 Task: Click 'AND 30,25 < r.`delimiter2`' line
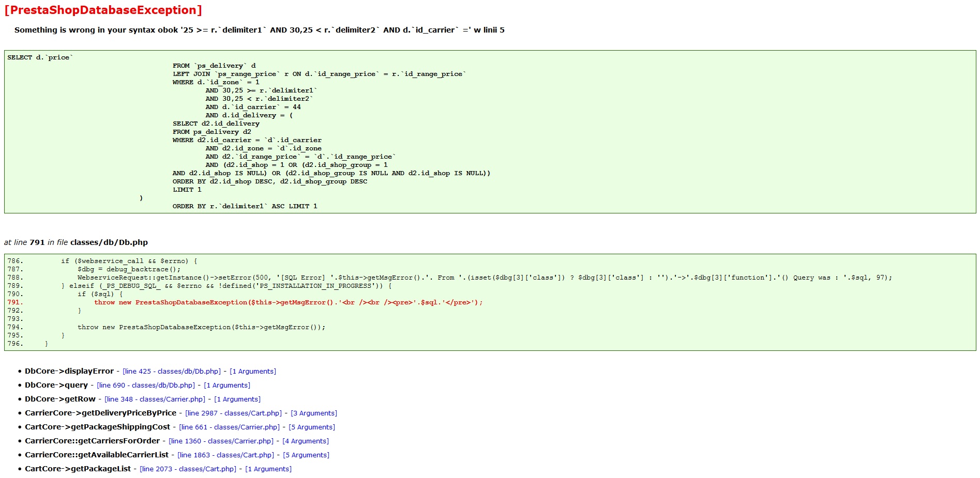point(259,99)
